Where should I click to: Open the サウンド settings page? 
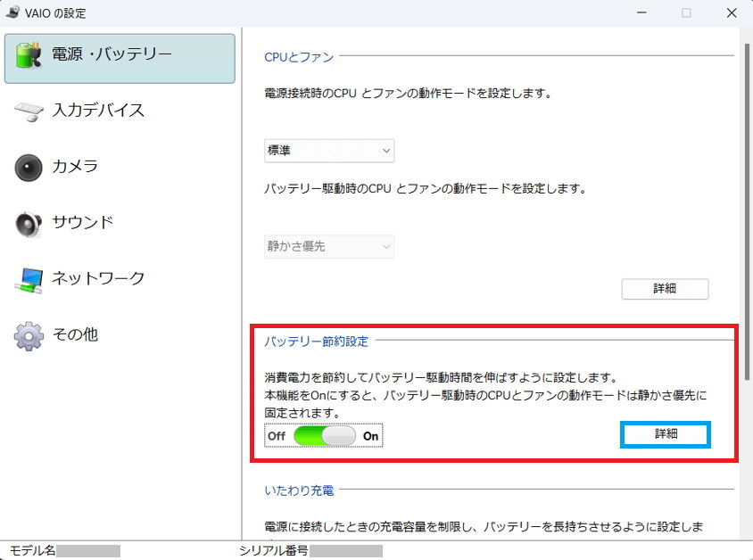(83, 222)
